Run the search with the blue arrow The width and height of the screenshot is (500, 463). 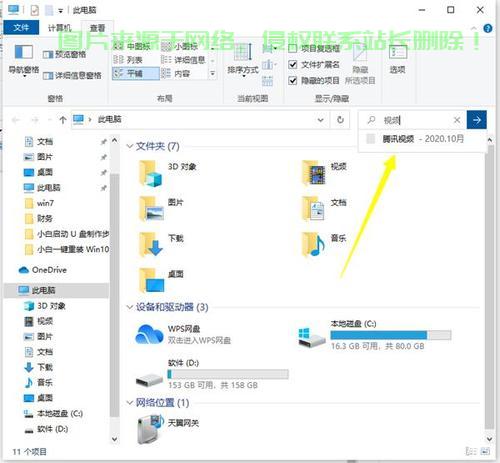(477, 120)
